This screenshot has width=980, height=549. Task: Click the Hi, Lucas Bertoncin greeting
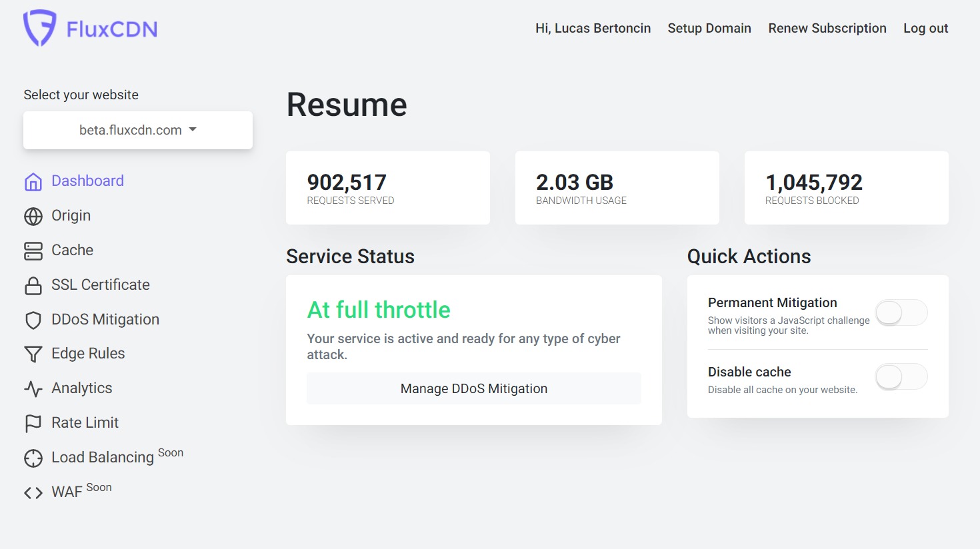click(593, 28)
